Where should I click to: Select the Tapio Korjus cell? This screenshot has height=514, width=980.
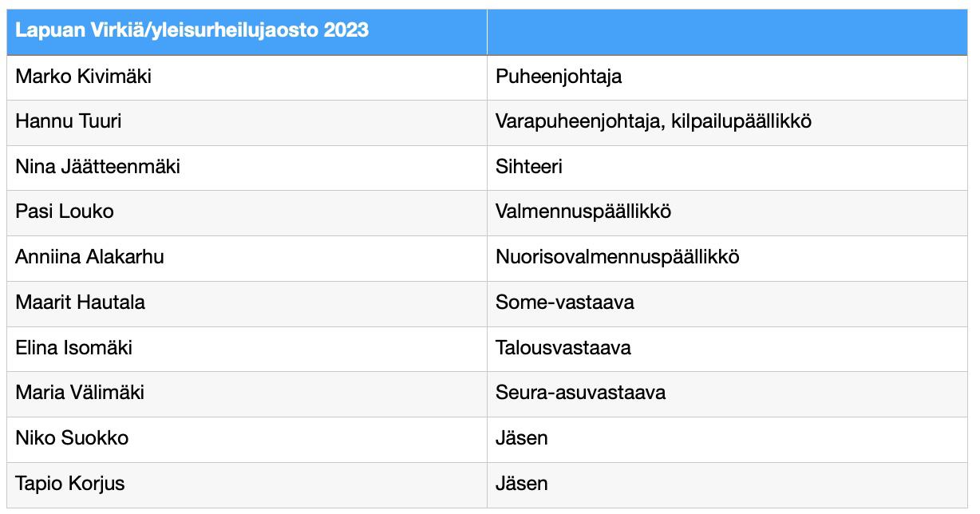[x=247, y=484]
